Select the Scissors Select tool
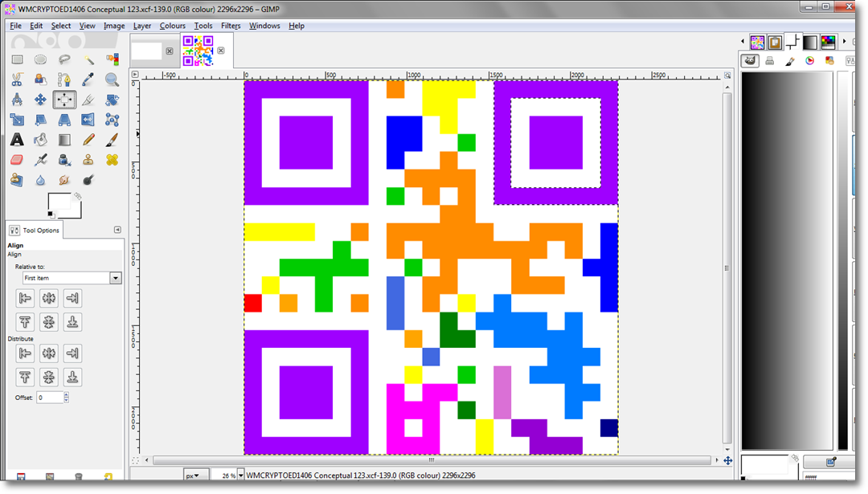This screenshot has width=868, height=494. pos(17,80)
